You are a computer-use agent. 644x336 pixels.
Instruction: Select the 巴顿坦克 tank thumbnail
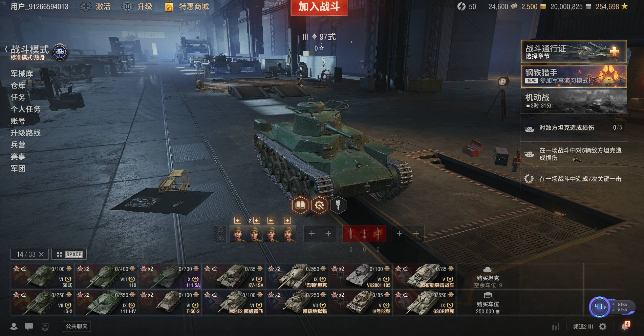297,276
